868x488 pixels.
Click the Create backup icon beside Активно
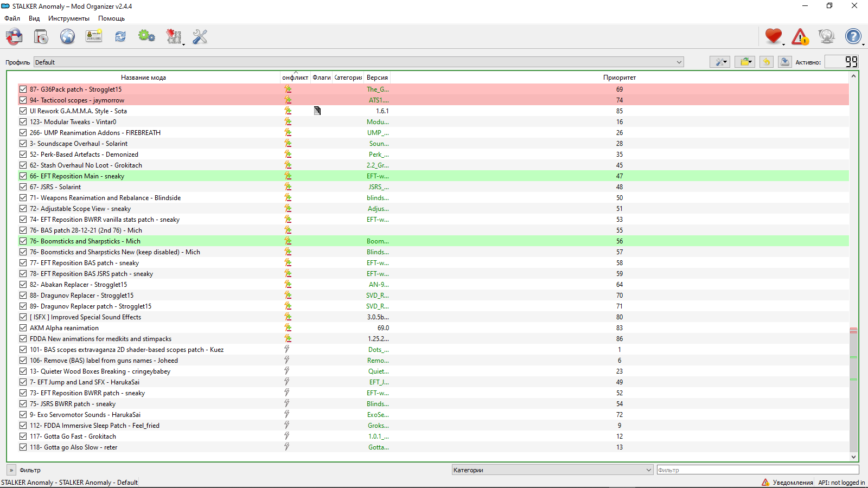click(x=784, y=62)
